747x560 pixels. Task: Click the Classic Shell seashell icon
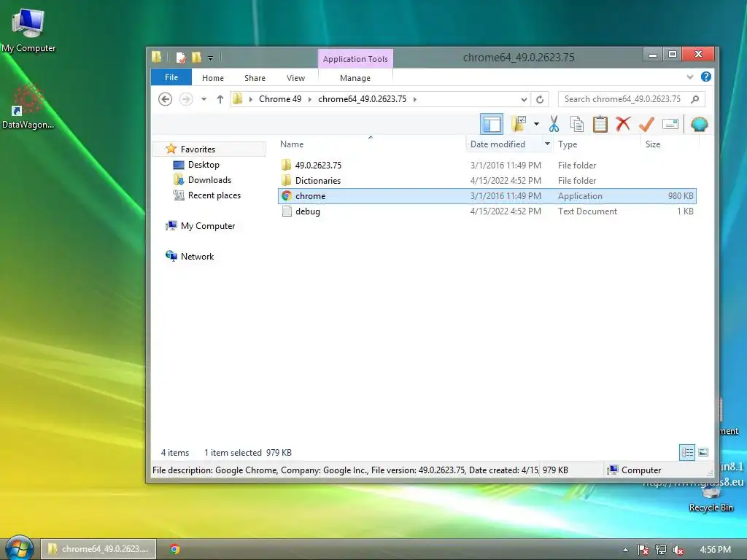[x=699, y=124]
